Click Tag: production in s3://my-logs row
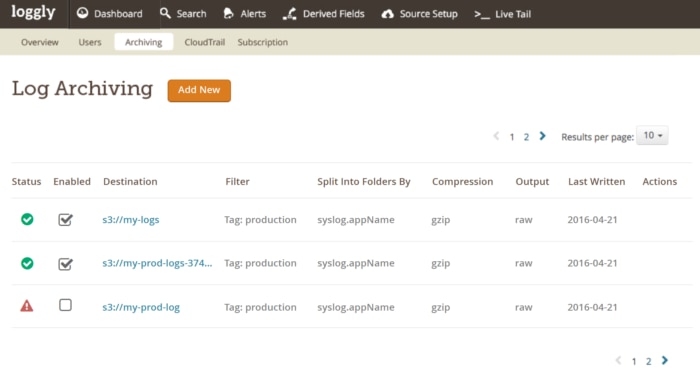 pos(260,220)
